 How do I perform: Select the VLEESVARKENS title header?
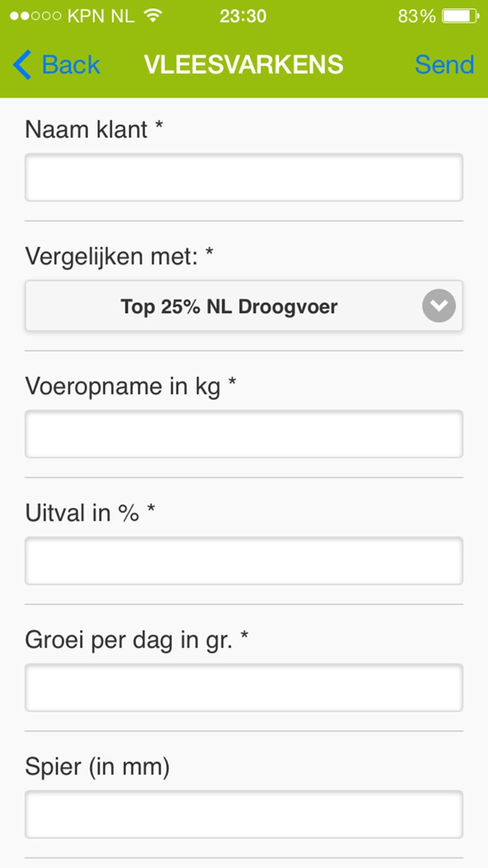(243, 64)
